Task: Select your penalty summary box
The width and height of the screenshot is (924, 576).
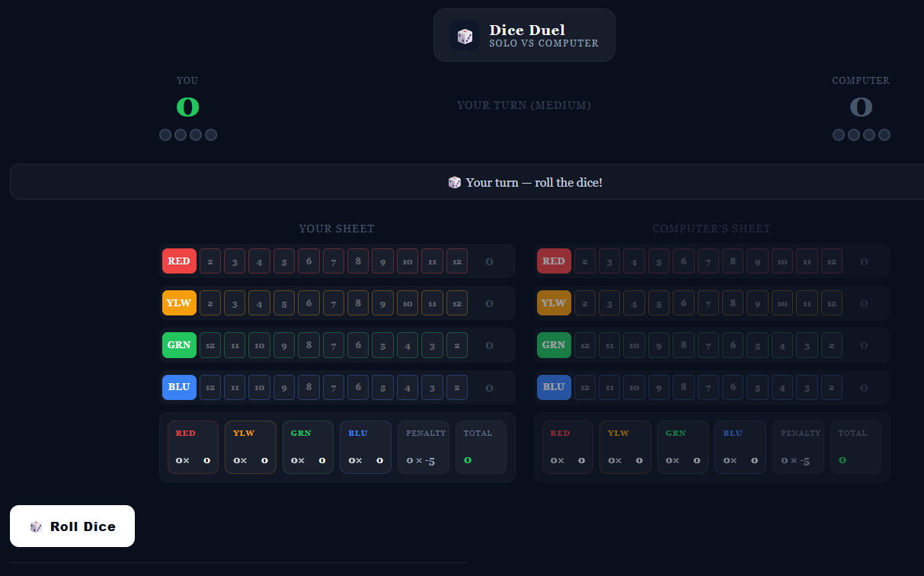Action: click(x=424, y=447)
